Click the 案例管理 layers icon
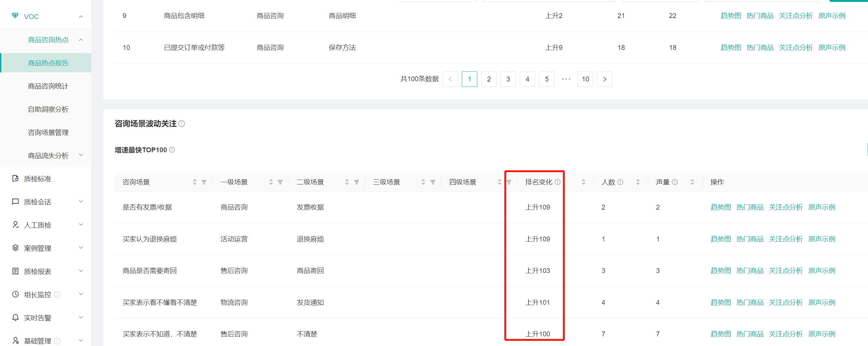Screen dimensions: 868x346 coord(15,248)
